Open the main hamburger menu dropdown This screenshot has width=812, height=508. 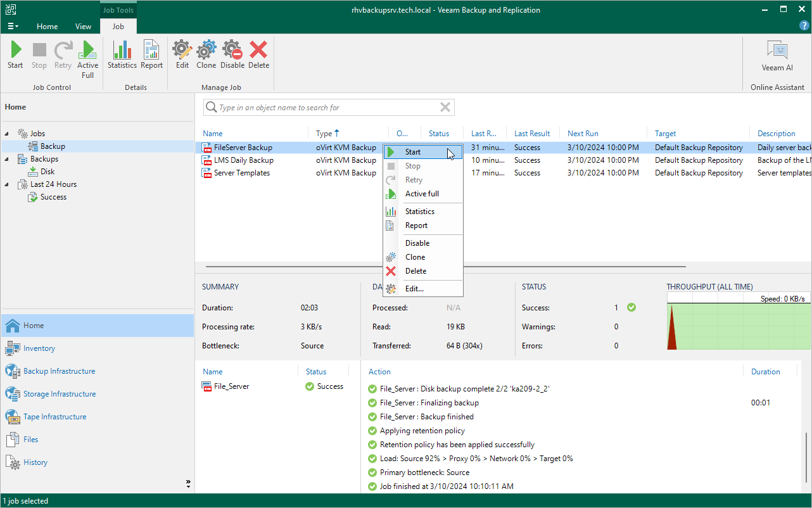click(x=13, y=27)
